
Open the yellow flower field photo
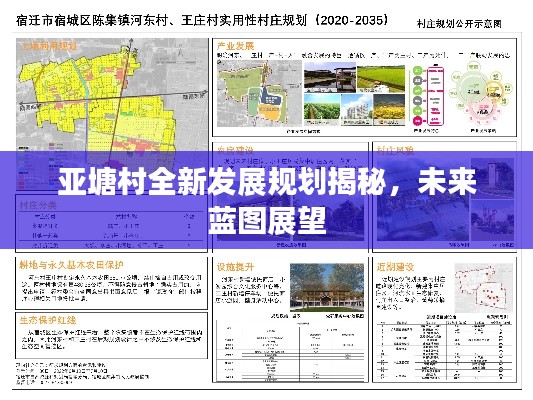[389, 109]
